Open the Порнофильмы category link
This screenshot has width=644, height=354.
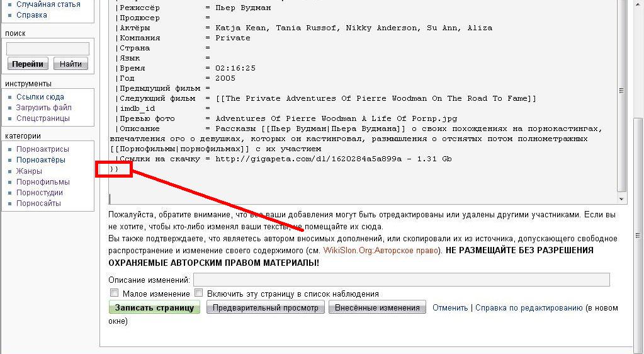pos(43,182)
